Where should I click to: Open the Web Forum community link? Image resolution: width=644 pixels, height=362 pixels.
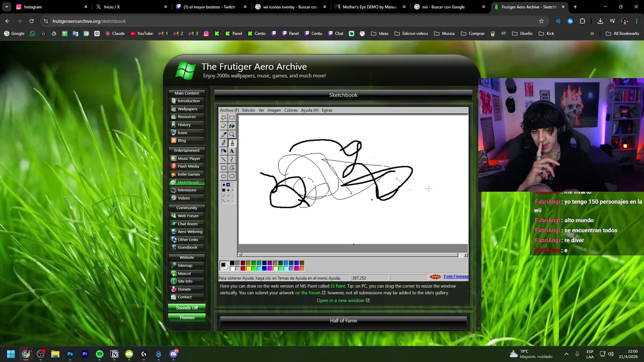pyautogui.click(x=187, y=216)
